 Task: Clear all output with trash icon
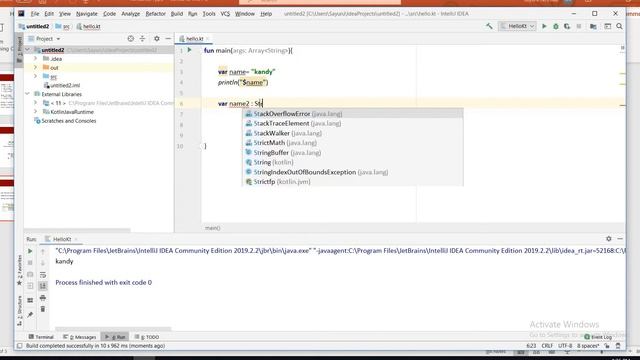43,309
